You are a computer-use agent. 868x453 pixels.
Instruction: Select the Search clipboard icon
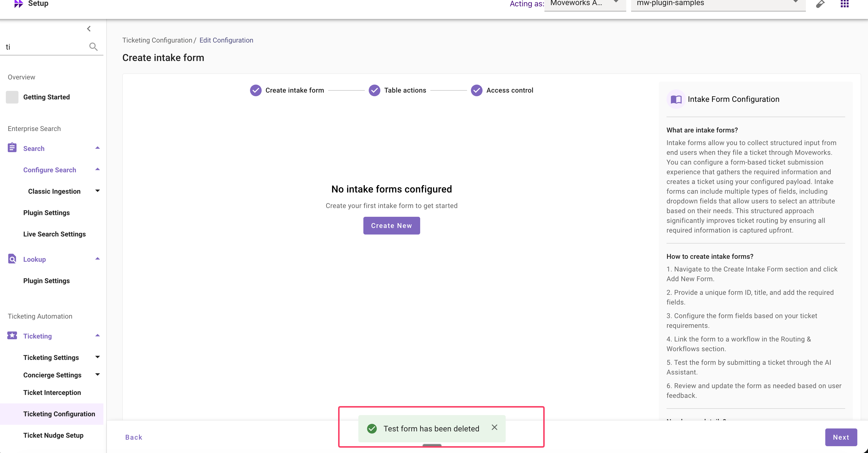12,148
